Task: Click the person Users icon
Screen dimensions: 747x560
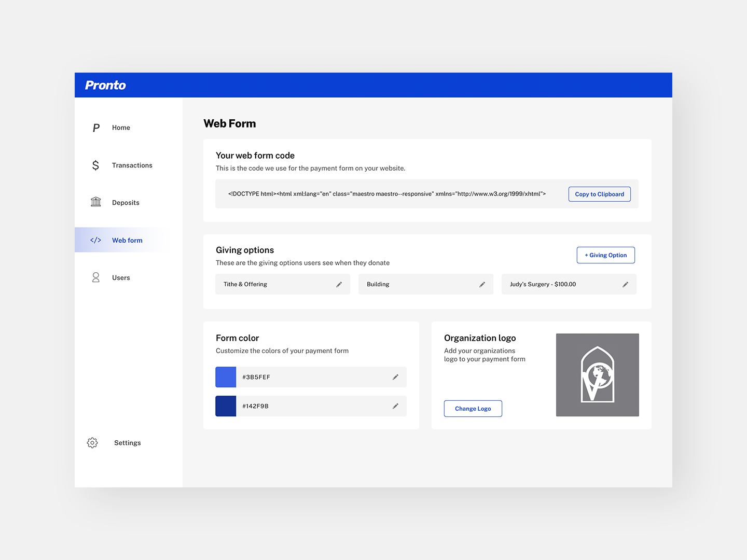Action: (x=96, y=277)
